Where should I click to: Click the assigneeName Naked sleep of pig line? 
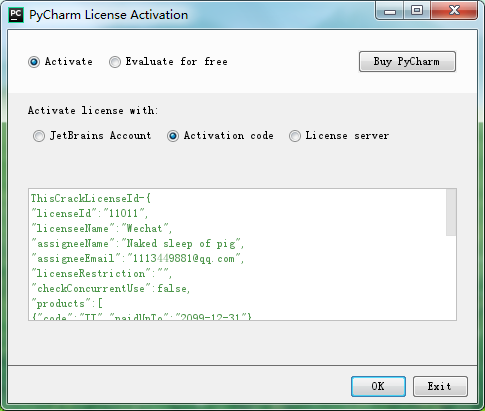137,244
